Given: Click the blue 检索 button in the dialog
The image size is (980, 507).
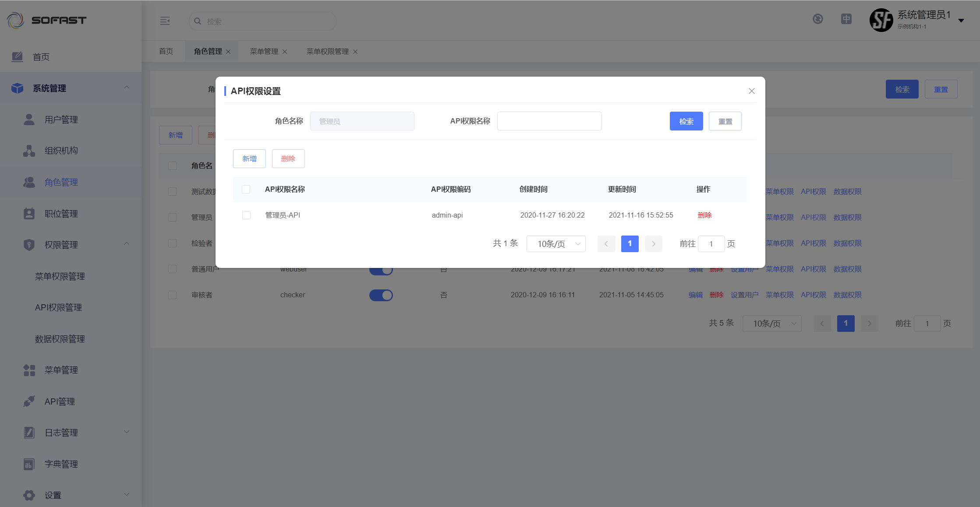Looking at the screenshot, I should [x=686, y=121].
